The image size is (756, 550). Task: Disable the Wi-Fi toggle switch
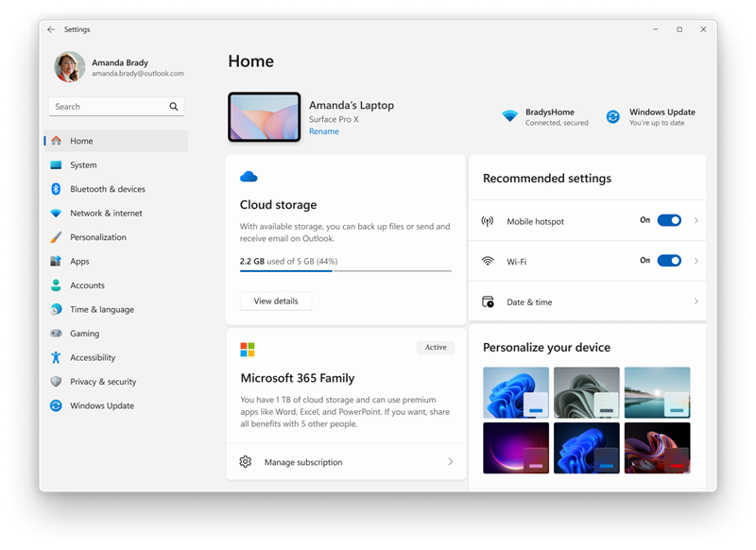tap(669, 261)
